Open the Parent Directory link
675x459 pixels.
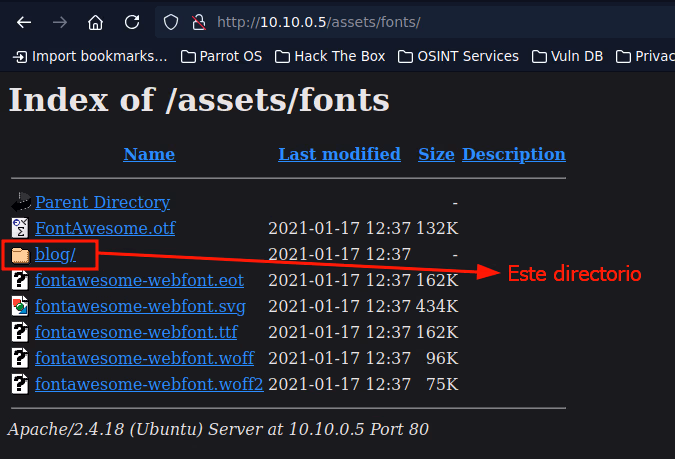(x=102, y=202)
